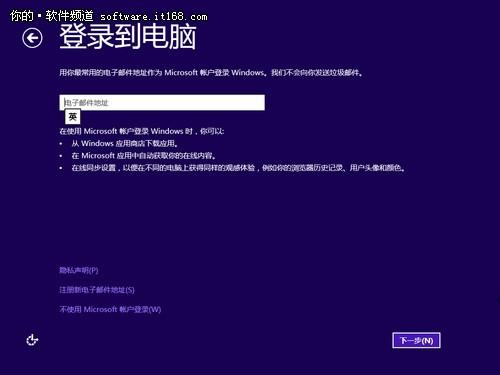The width and height of the screenshot is (500, 375).
Task: Choose 不使用 Microsoft 帐户登录(W) link
Action: point(110,309)
